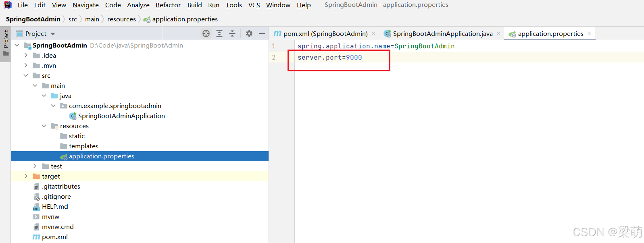Click the Spring leaf icon in breadcrumb
644x243 pixels.
pos(147,19)
